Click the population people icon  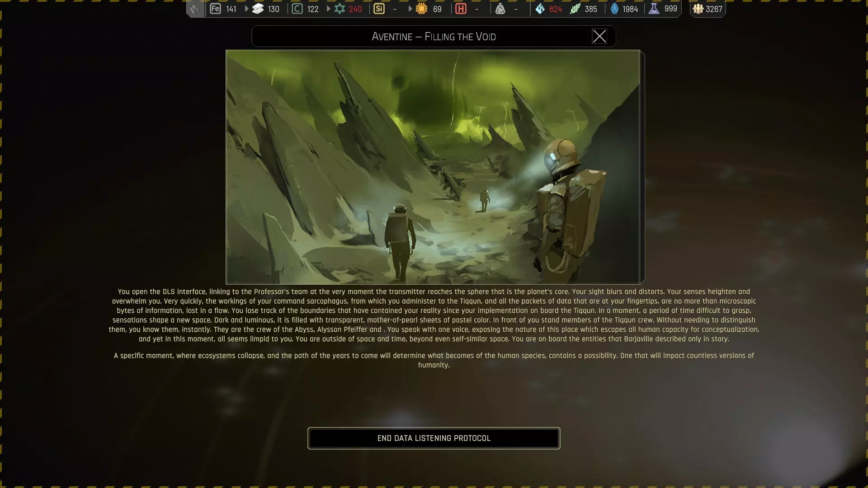click(x=698, y=9)
